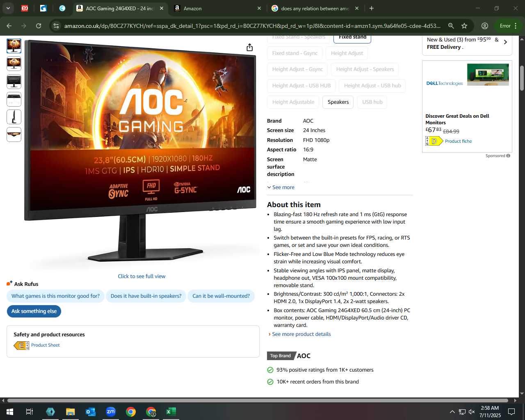This screenshot has height=420, width=525.
Task: Open the second pinned tab
Action: click(43, 8)
